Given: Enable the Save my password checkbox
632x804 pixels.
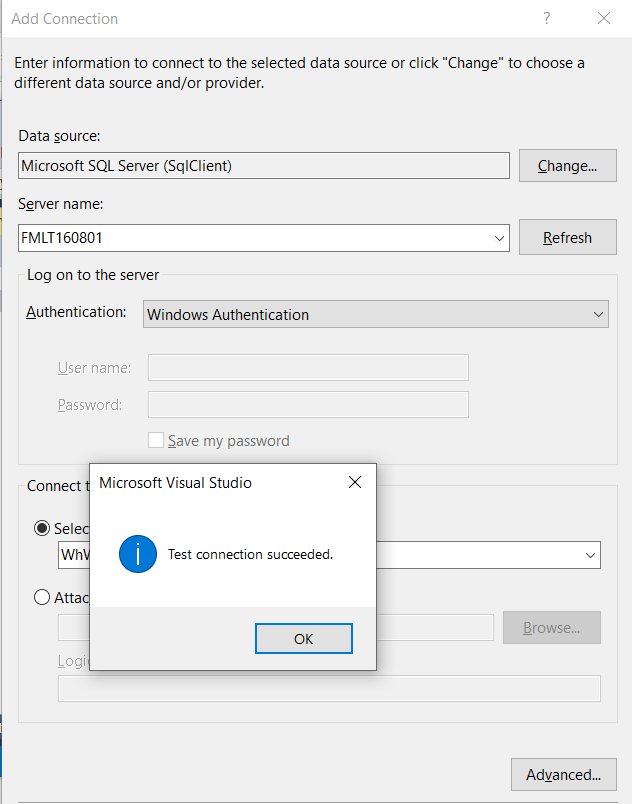Looking at the screenshot, I should pos(156,441).
